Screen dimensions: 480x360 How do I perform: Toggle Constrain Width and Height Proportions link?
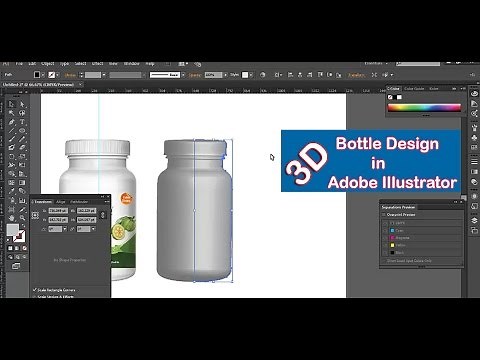(x=103, y=215)
